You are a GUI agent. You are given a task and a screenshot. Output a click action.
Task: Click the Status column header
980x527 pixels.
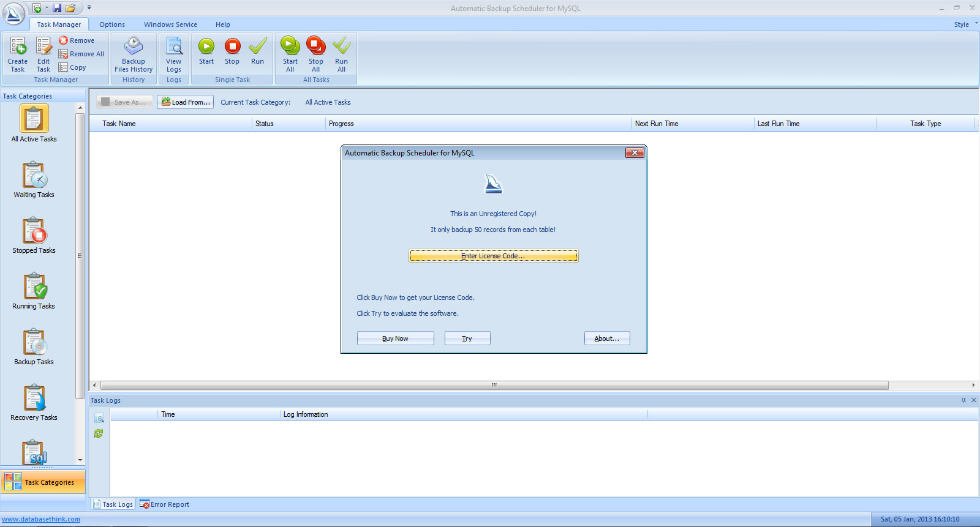click(x=288, y=124)
